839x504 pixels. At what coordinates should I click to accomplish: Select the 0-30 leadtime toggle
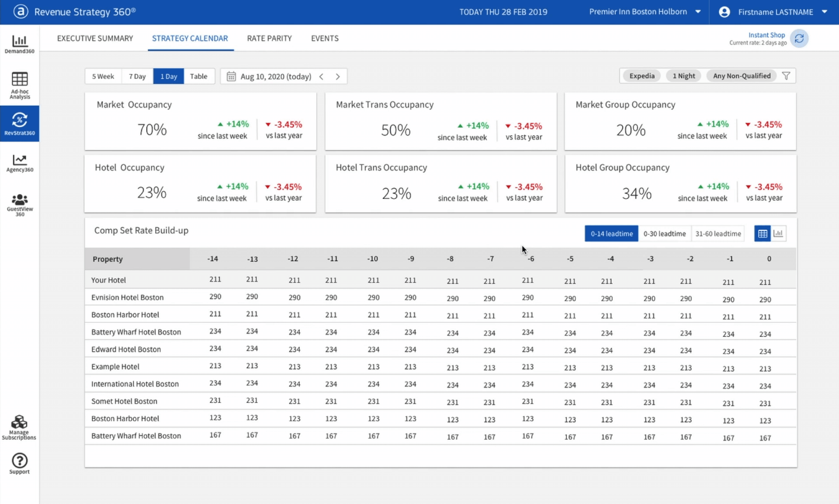point(664,234)
